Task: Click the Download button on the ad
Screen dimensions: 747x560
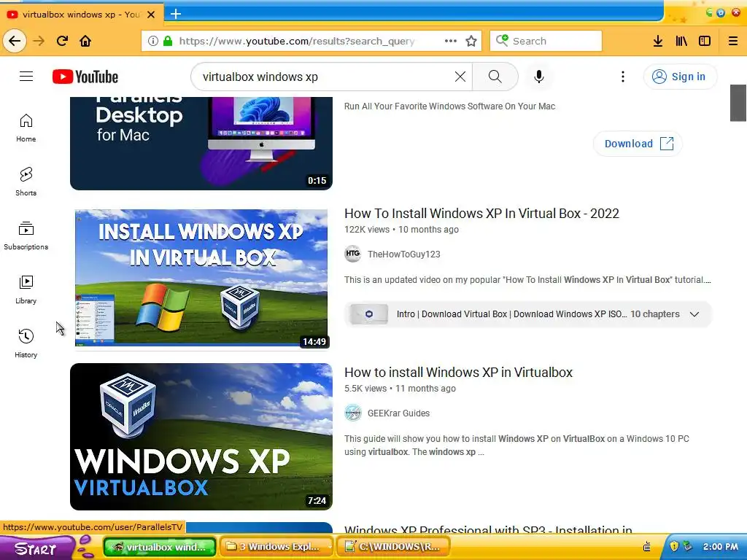Action: tap(638, 144)
